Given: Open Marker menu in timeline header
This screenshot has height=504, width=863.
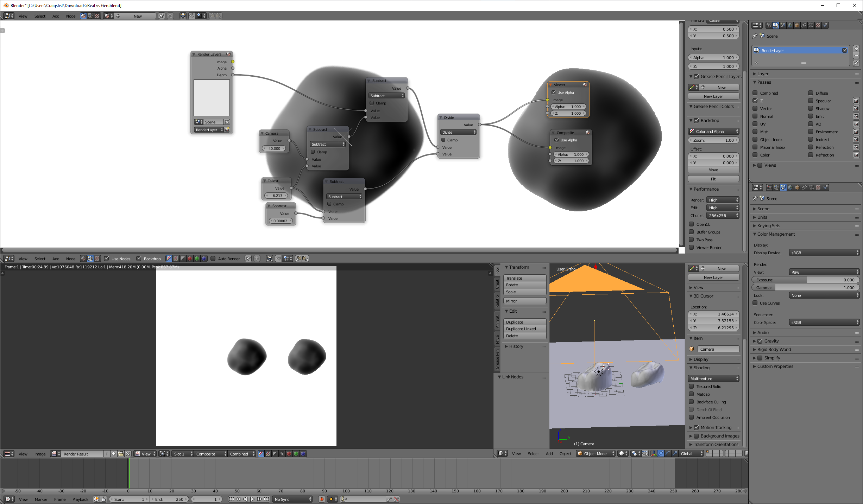Looking at the screenshot, I should click(41, 499).
